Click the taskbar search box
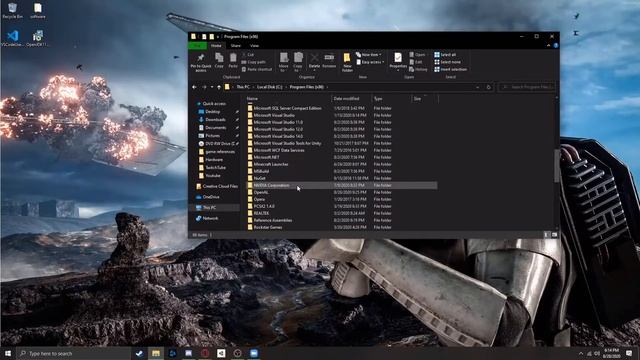This screenshot has width=640, height=360. coord(74,353)
